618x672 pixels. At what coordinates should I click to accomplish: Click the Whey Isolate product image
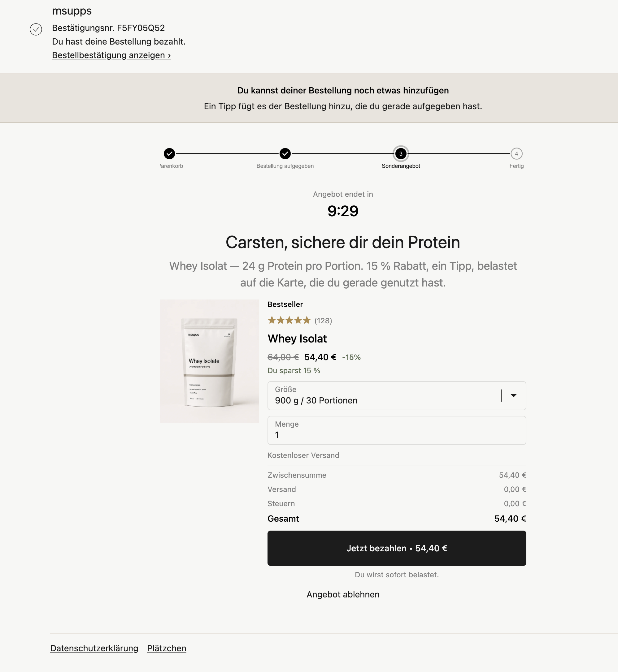[209, 361]
